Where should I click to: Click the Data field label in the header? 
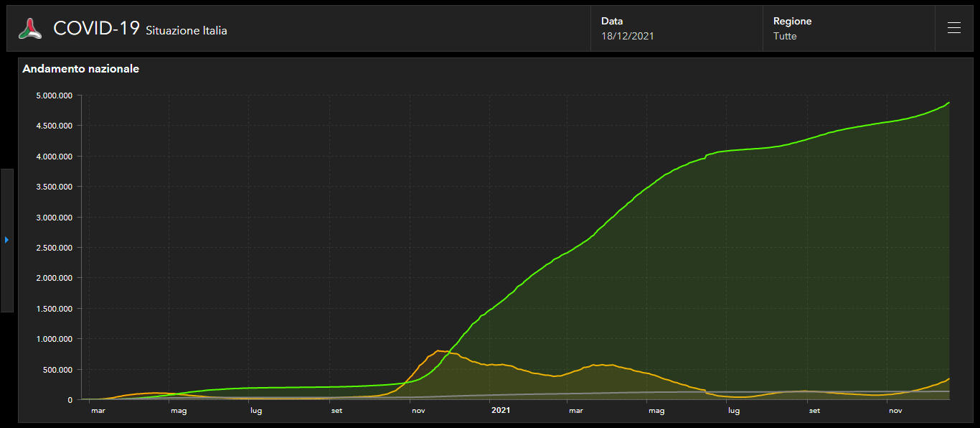click(x=612, y=22)
